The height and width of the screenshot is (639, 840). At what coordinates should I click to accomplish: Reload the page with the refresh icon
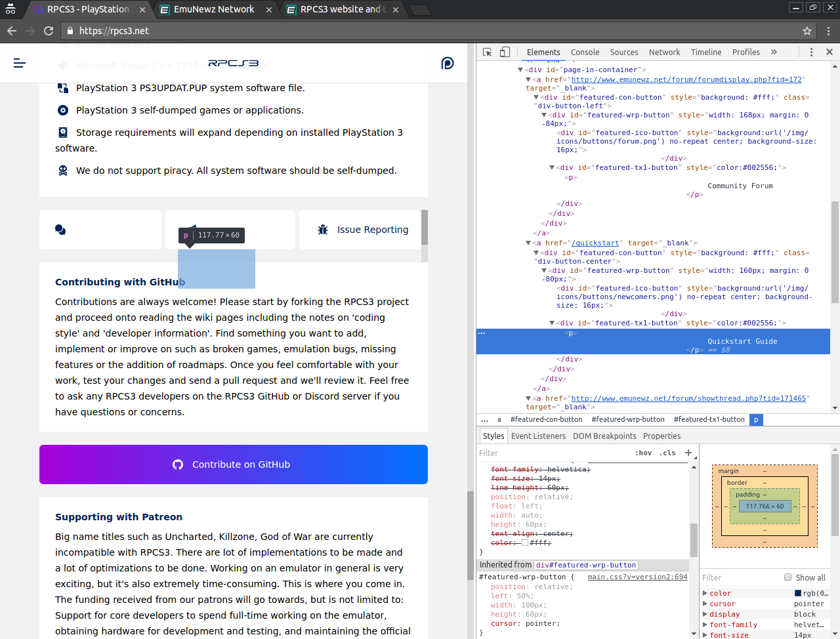tap(49, 31)
